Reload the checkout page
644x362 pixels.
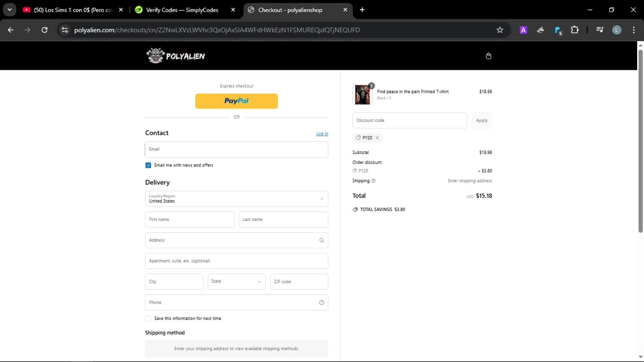[x=45, y=30]
